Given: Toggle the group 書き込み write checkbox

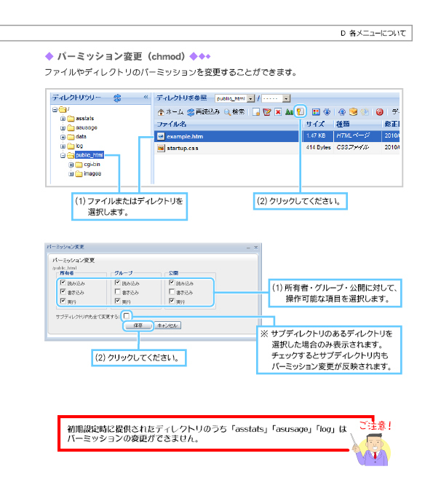Looking at the screenshot, I should tap(118, 291).
